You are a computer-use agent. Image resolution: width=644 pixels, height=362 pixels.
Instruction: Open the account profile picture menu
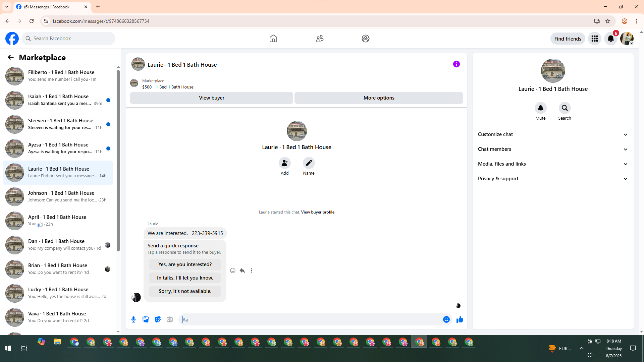click(627, 39)
